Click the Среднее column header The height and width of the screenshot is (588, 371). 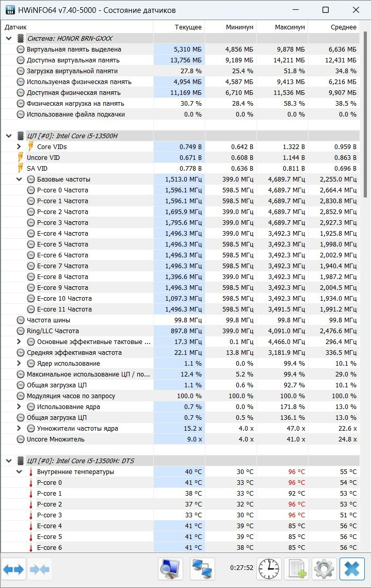[x=334, y=27]
